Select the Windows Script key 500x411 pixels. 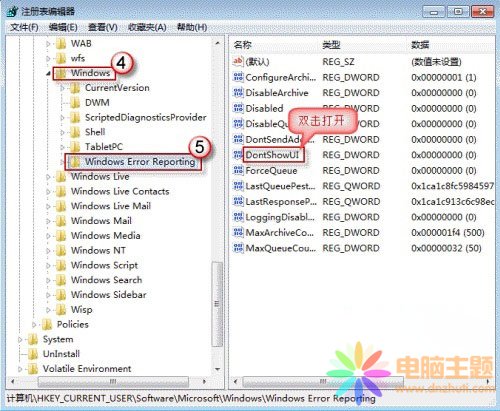point(104,265)
